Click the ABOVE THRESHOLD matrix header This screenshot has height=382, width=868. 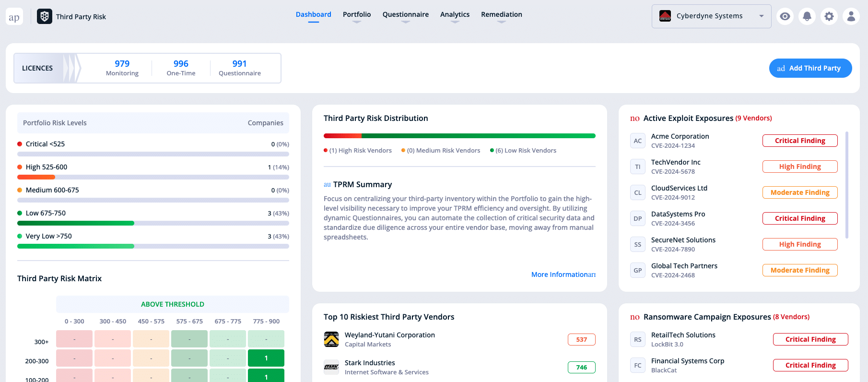(173, 304)
